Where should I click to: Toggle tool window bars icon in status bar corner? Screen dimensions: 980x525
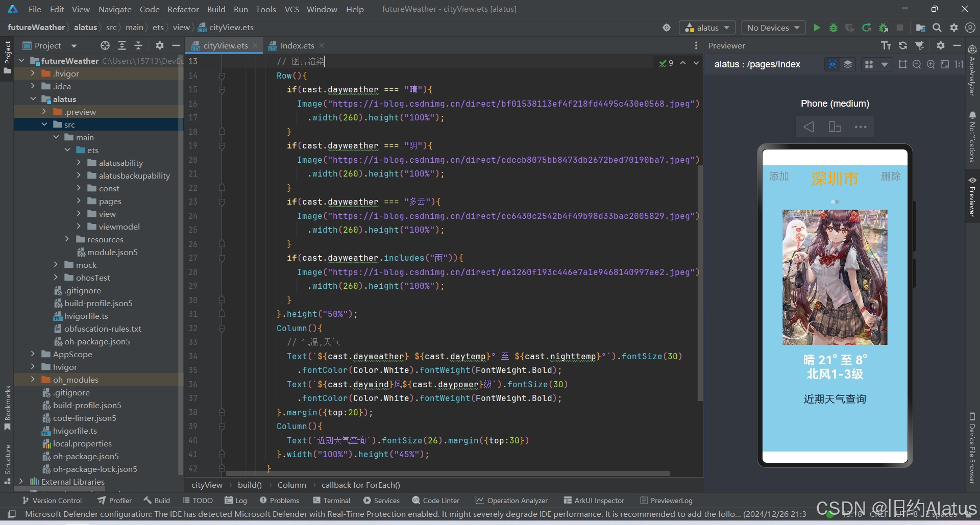tap(12, 514)
